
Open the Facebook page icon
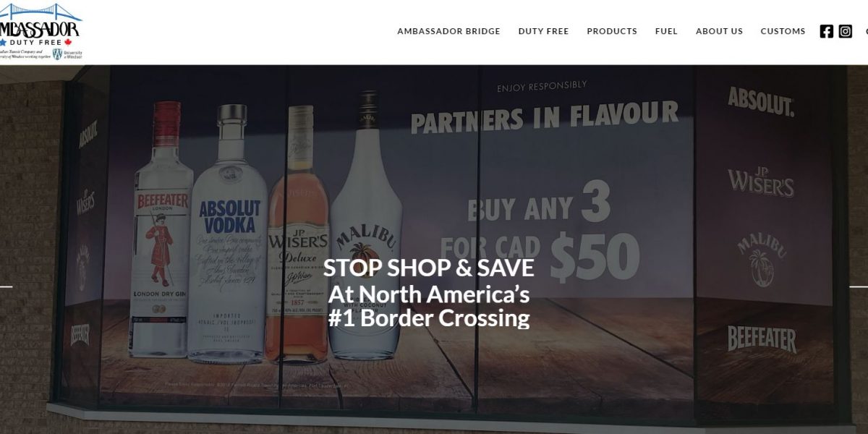[x=826, y=31]
